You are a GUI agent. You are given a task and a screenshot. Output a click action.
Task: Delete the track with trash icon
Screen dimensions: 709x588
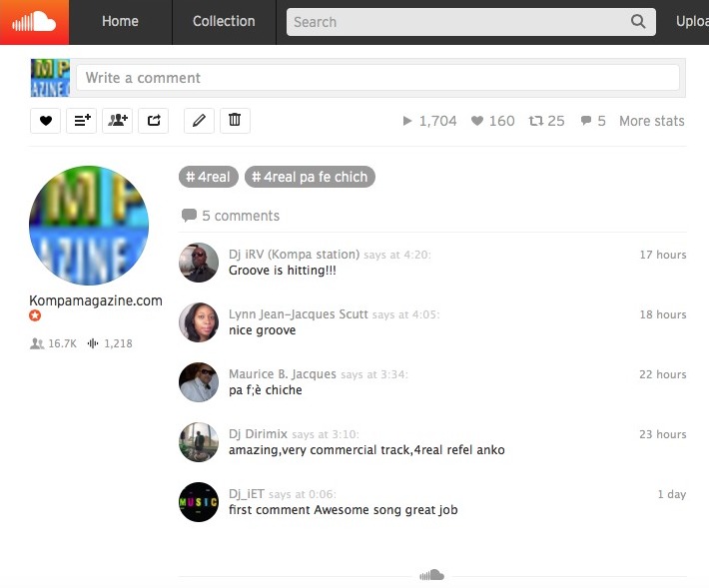pos(235,121)
